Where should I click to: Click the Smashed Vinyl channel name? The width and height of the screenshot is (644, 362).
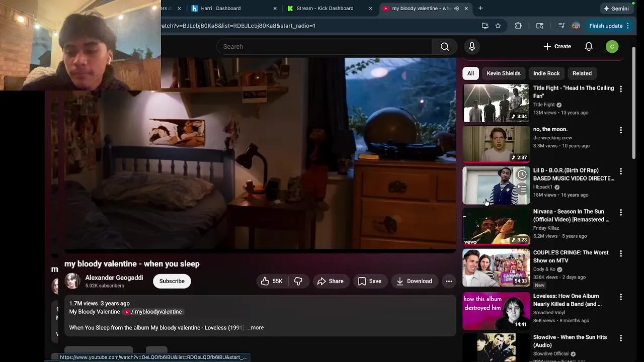[x=549, y=313]
